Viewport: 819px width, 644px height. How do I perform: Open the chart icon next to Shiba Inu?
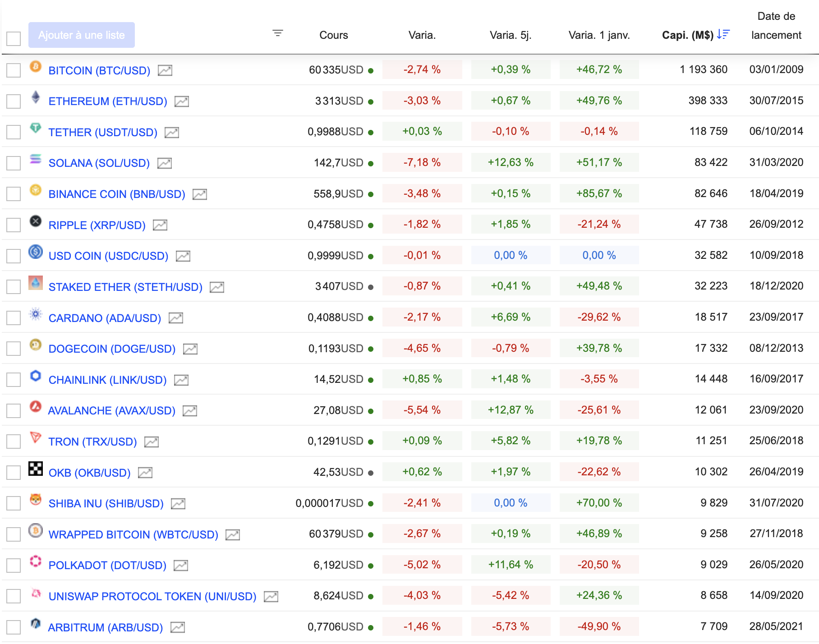click(x=178, y=504)
